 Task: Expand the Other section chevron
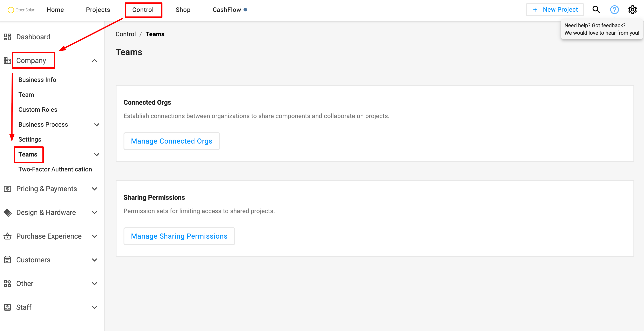point(95,284)
